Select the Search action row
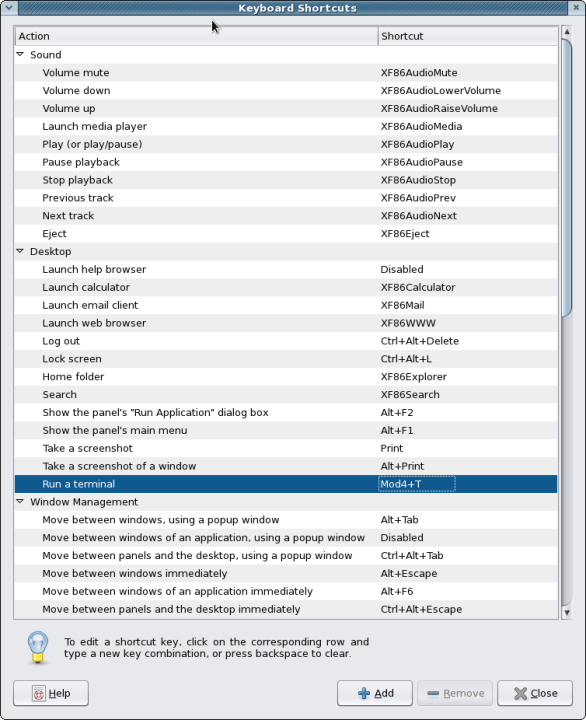The image size is (586, 720). (x=286, y=395)
